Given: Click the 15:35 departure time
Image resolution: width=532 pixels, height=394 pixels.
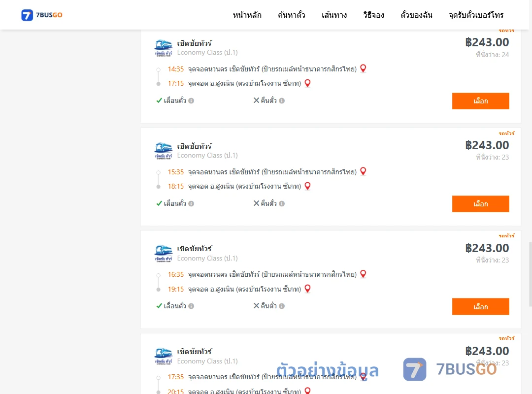Looking at the screenshot, I should (x=175, y=172).
